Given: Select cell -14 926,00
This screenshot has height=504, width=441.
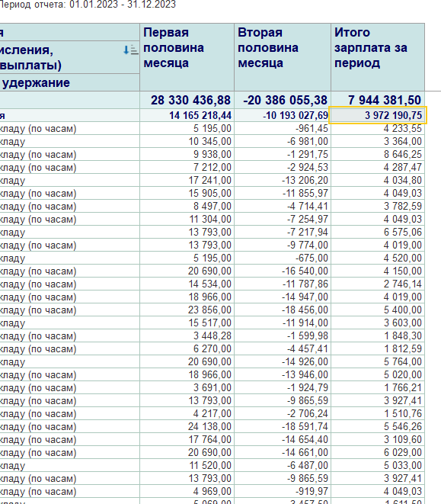Looking at the screenshot, I should pyautogui.click(x=283, y=361).
